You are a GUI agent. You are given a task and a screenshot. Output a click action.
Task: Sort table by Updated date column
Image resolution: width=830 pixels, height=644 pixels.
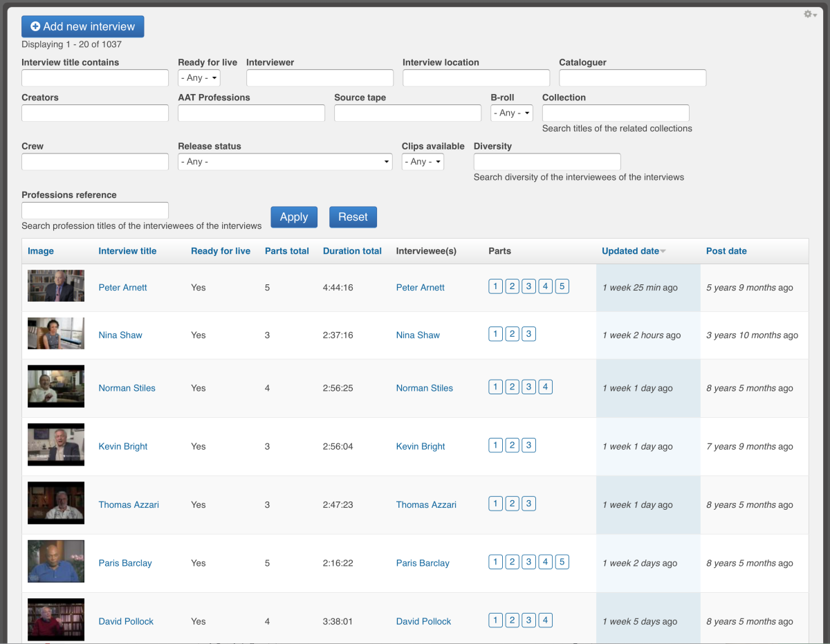(630, 251)
